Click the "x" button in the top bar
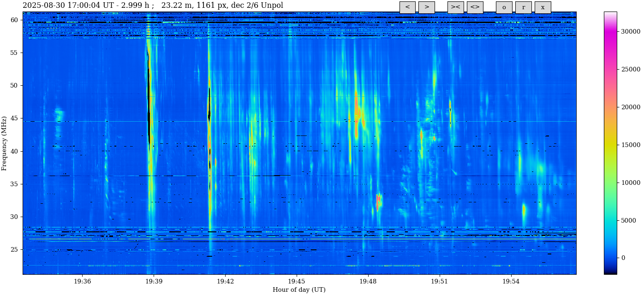 543,7
